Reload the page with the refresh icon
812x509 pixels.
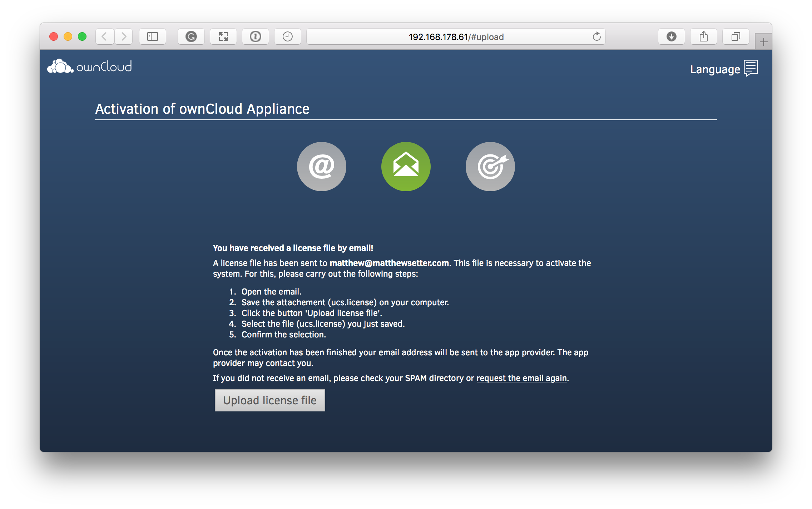[x=597, y=36]
